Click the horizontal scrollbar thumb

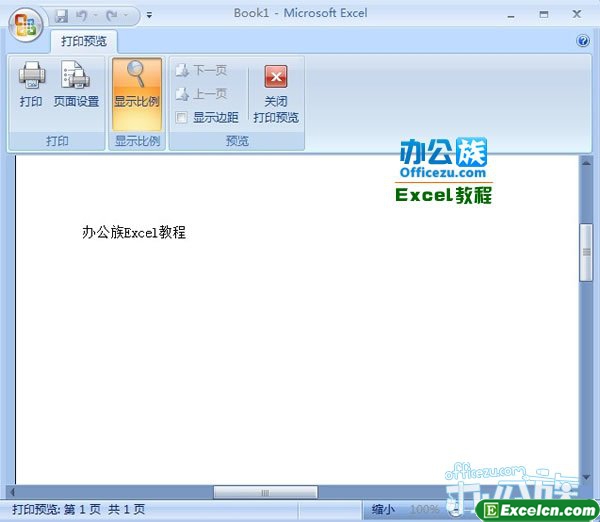point(265,492)
